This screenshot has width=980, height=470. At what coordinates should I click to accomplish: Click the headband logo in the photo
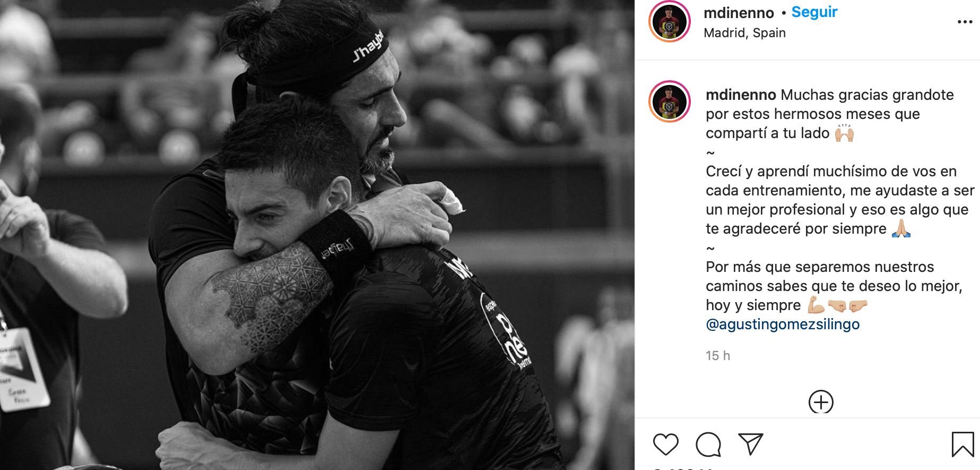coord(368,47)
